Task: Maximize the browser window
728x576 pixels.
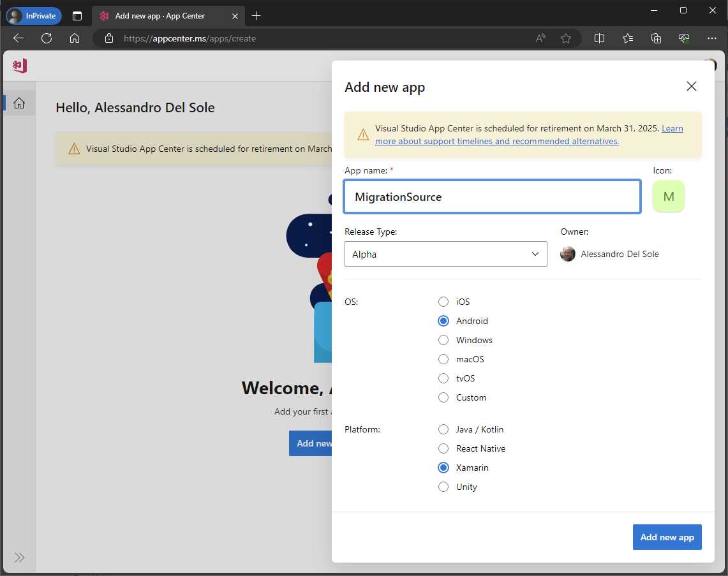Action: tap(683, 10)
